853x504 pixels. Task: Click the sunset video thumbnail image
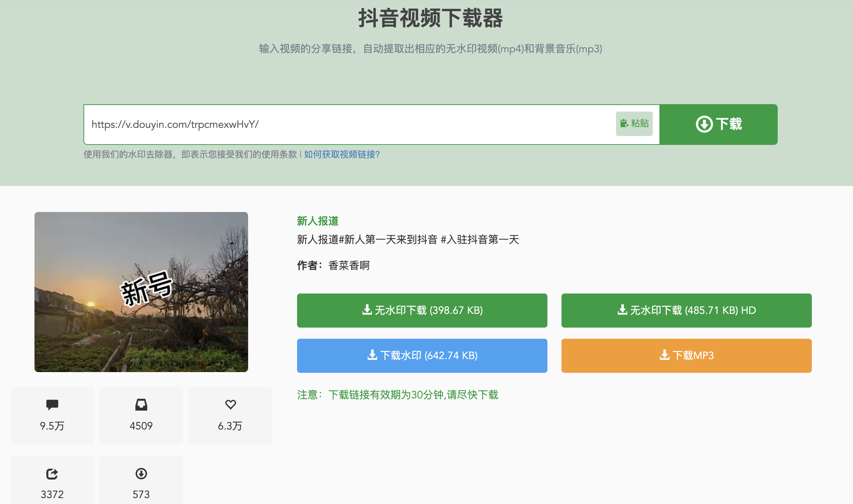tap(141, 292)
